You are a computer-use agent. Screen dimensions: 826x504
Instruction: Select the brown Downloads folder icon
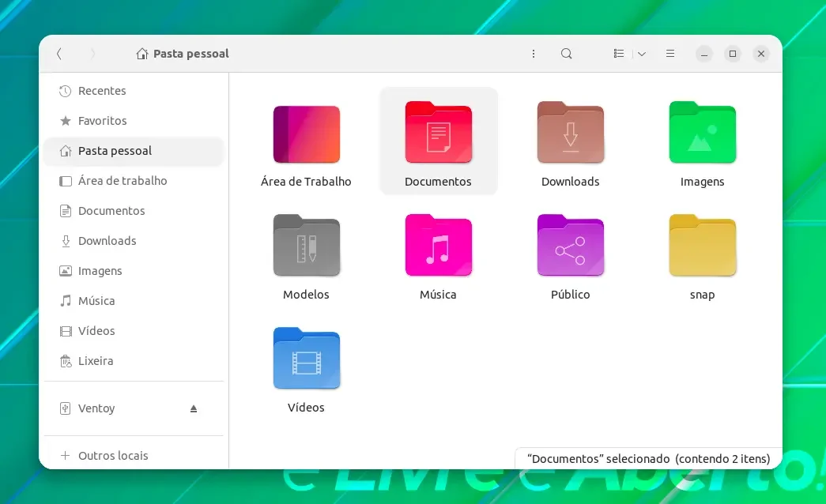pos(571,132)
